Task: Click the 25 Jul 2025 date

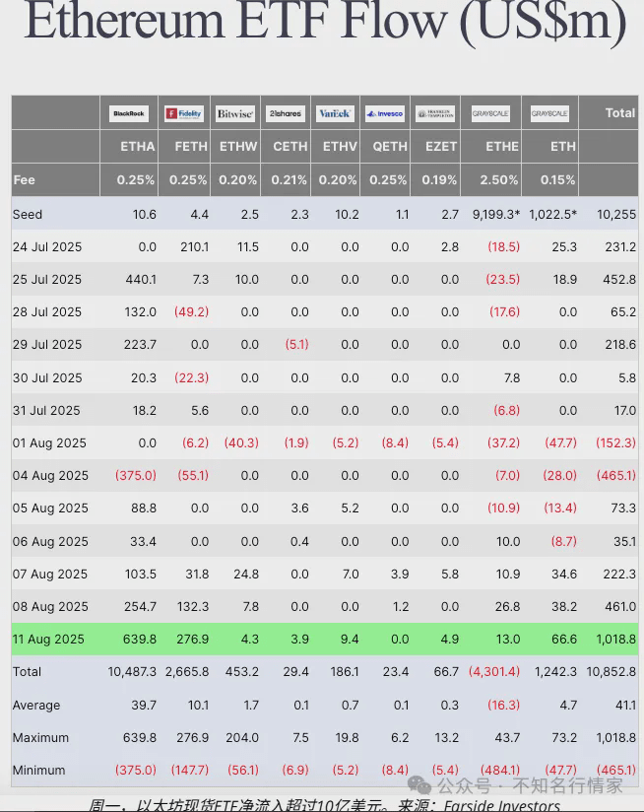Action: tap(47, 280)
